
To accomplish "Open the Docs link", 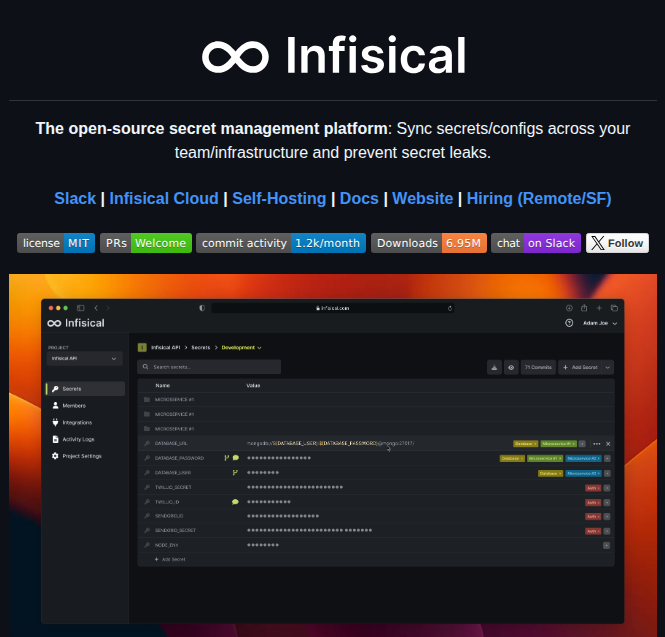I will click(359, 198).
